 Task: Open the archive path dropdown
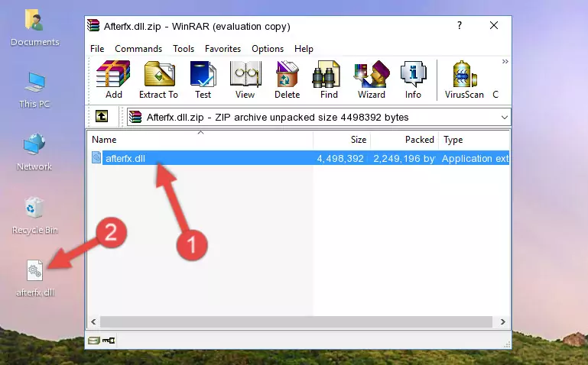(505, 117)
